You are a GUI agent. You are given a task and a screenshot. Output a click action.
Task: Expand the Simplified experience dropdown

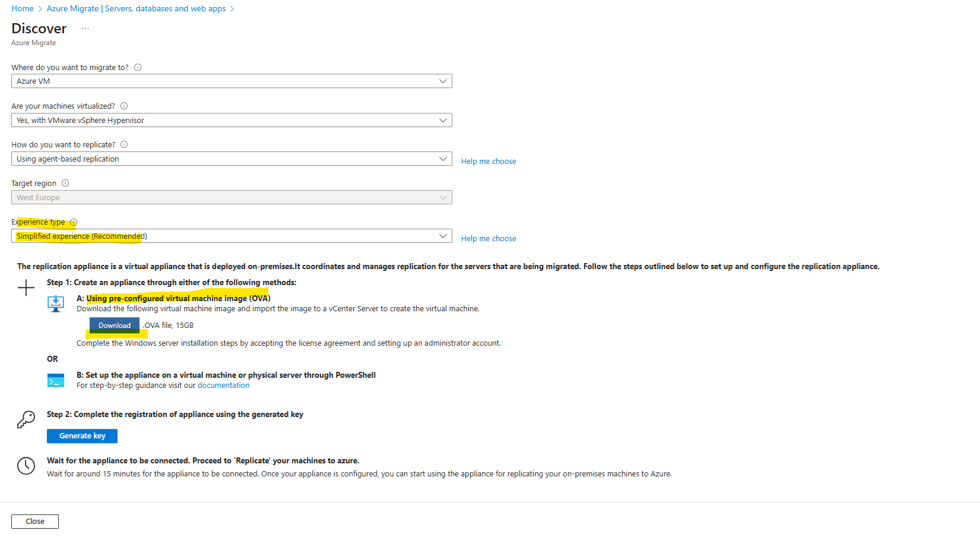point(231,236)
